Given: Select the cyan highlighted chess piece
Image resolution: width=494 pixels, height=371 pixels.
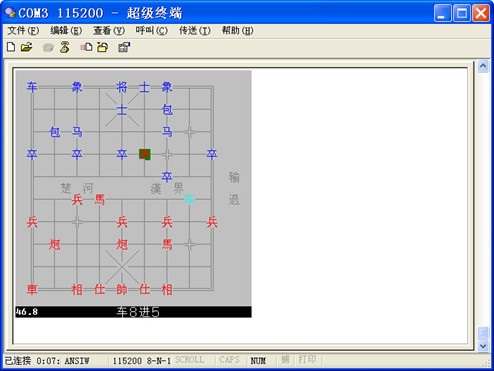Looking at the screenshot, I should [x=189, y=199].
